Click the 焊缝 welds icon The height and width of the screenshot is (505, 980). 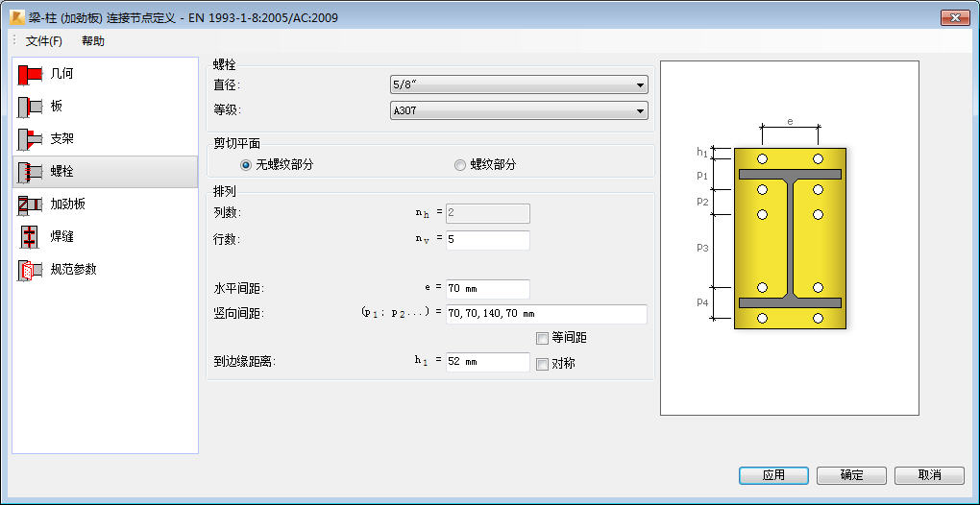[30, 236]
